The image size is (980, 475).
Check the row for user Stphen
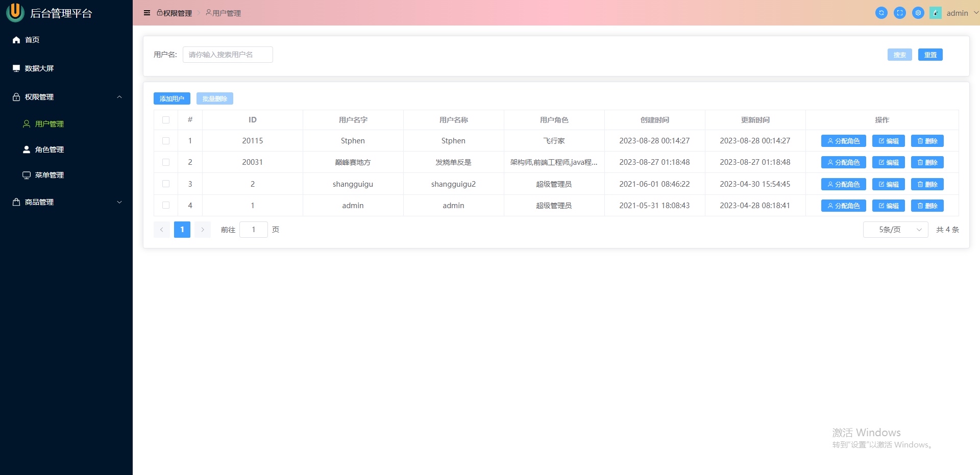166,141
